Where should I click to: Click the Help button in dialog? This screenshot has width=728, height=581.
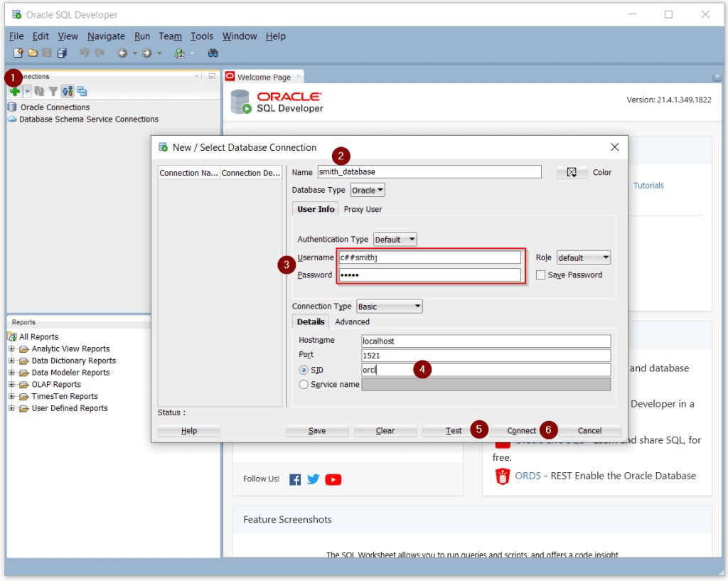pos(189,431)
